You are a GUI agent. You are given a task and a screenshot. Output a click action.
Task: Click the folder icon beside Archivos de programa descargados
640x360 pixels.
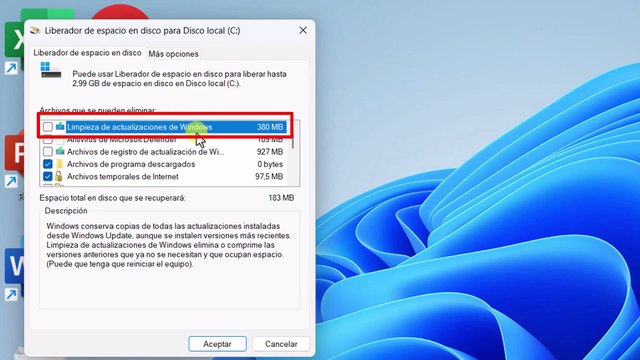[x=60, y=164]
